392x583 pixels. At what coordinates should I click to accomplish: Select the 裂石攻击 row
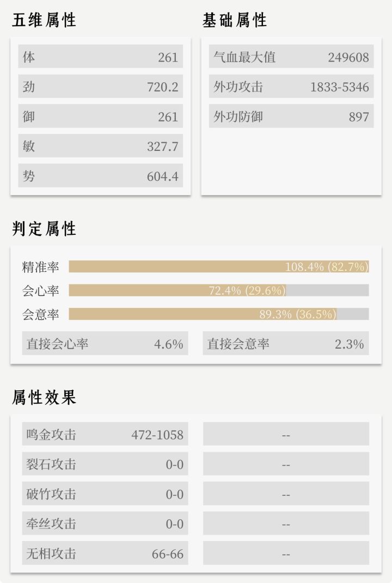tap(105, 464)
